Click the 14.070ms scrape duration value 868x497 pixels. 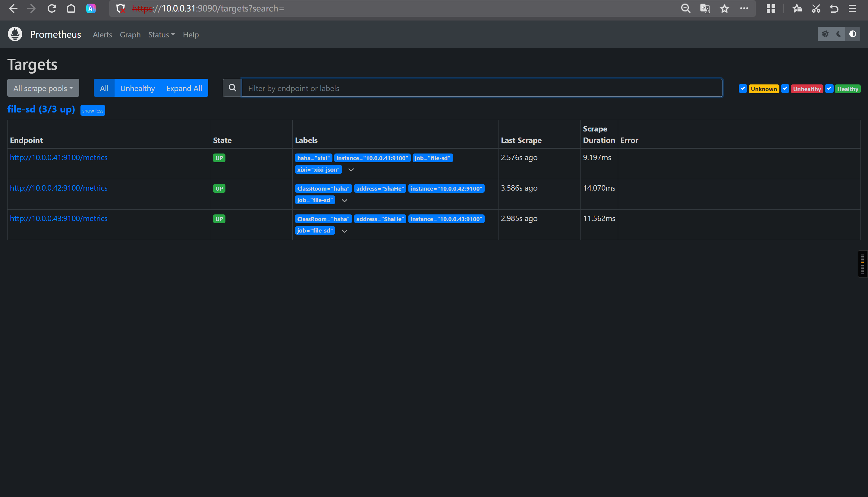(599, 188)
